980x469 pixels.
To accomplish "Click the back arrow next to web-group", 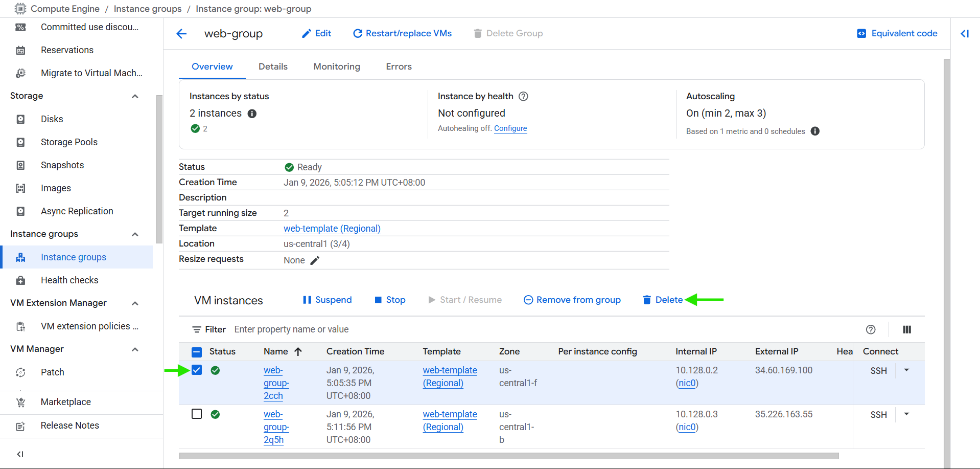I will (x=181, y=34).
